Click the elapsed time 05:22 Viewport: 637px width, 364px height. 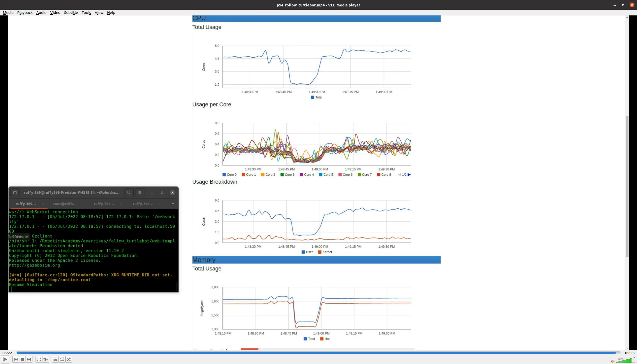click(x=7, y=353)
